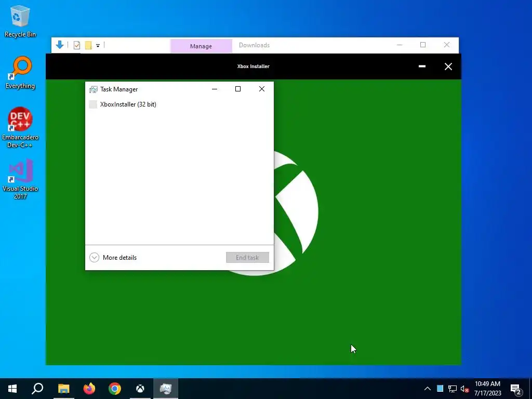Click the XboxInstaller process icon in Task Manager

(93, 104)
